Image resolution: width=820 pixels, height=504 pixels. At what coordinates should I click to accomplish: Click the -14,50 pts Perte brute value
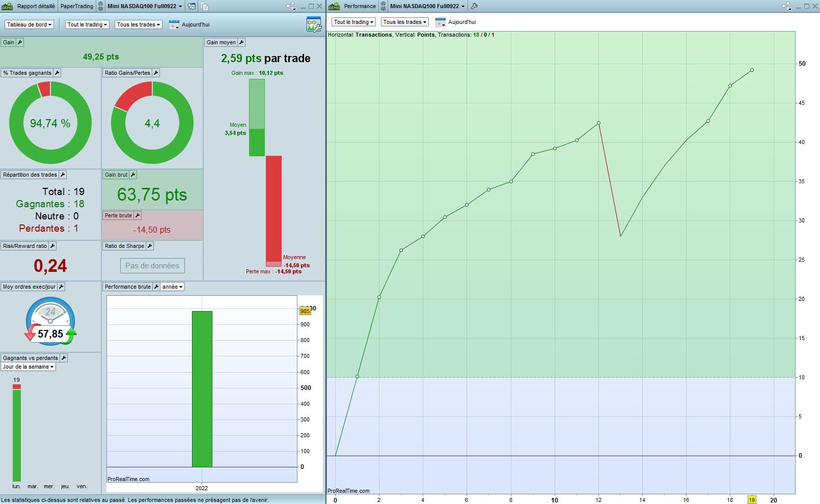pos(152,230)
